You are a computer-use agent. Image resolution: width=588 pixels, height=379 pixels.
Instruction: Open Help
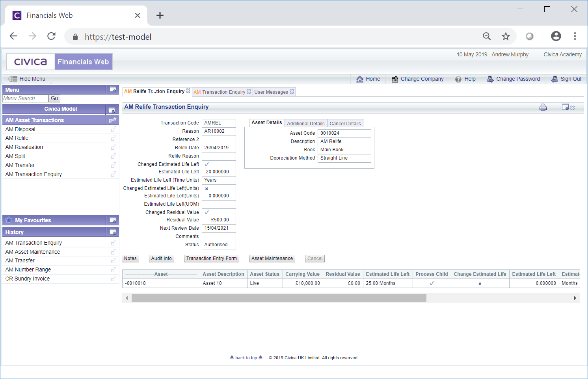[465, 79]
